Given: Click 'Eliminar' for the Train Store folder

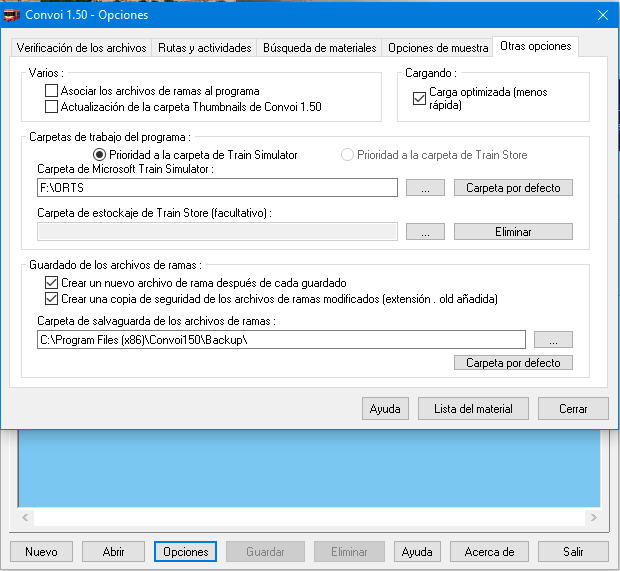Looking at the screenshot, I should point(513,232).
